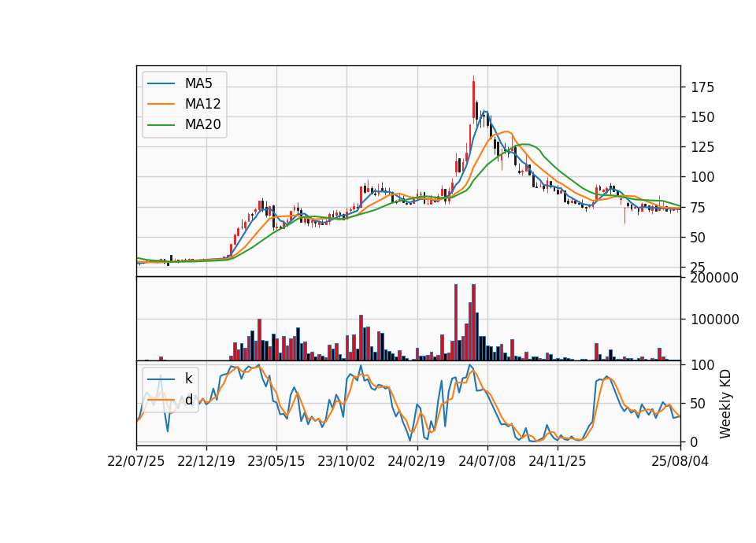This screenshot has width=756, height=543.
Task: Click the 22/07/25 date tick label
Action: [136, 462]
